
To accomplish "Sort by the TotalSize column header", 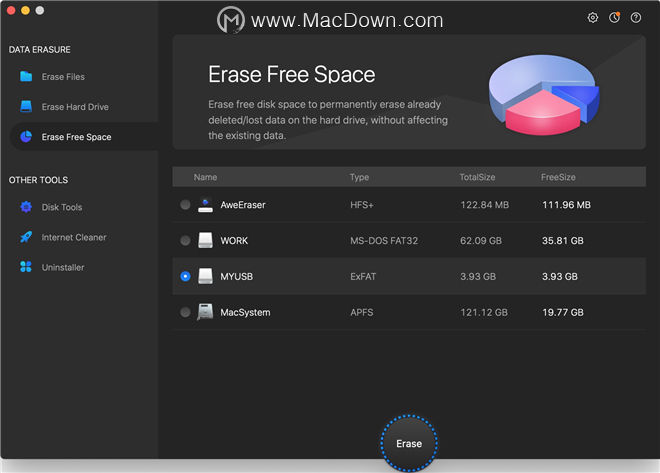I will pyautogui.click(x=477, y=177).
